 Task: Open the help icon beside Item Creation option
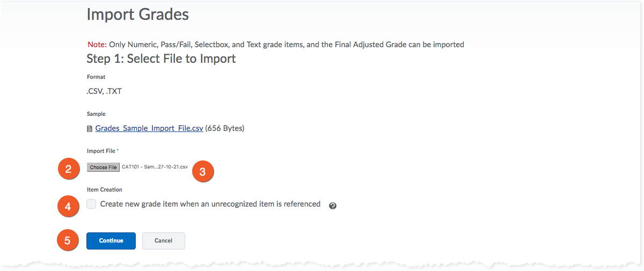(x=333, y=205)
